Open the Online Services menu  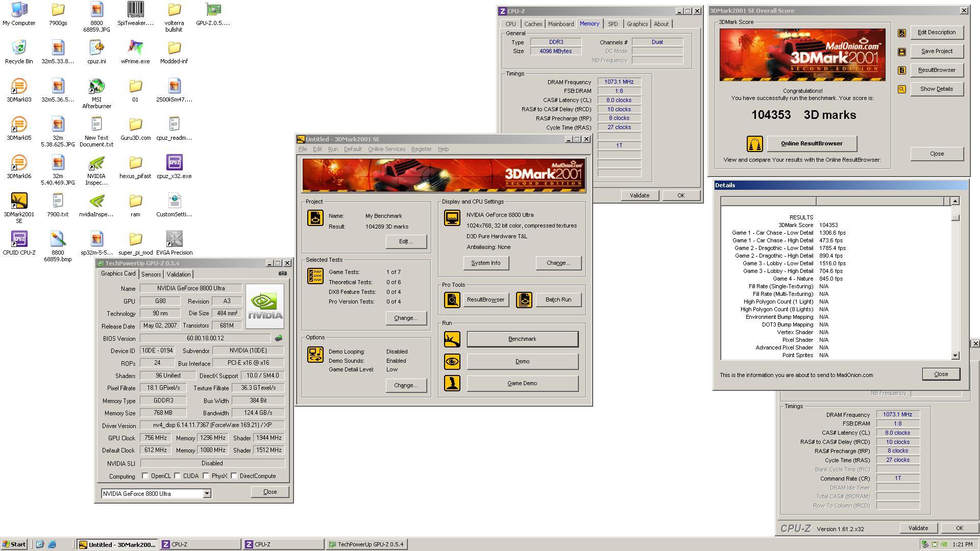(386, 149)
